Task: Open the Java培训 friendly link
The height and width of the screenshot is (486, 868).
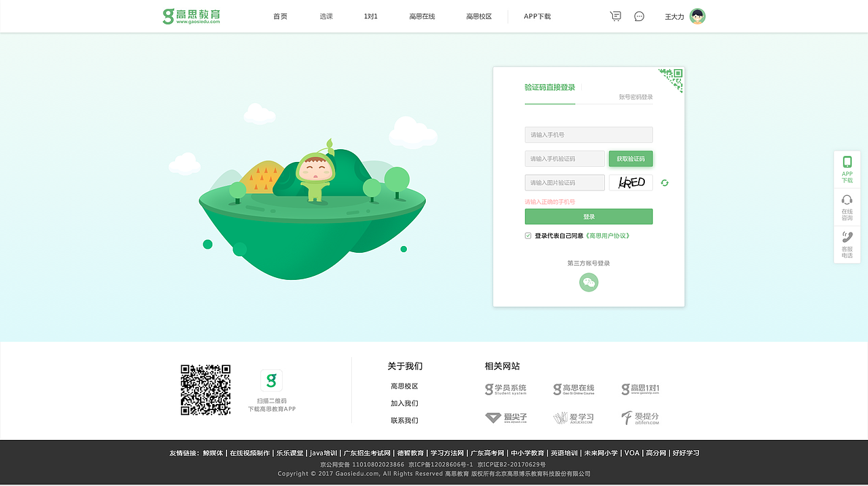Action: point(323,453)
